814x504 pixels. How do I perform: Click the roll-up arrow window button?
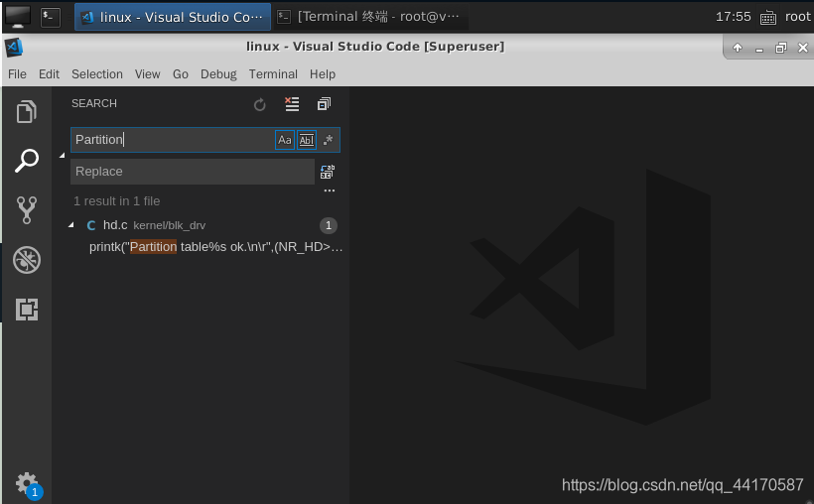click(738, 48)
